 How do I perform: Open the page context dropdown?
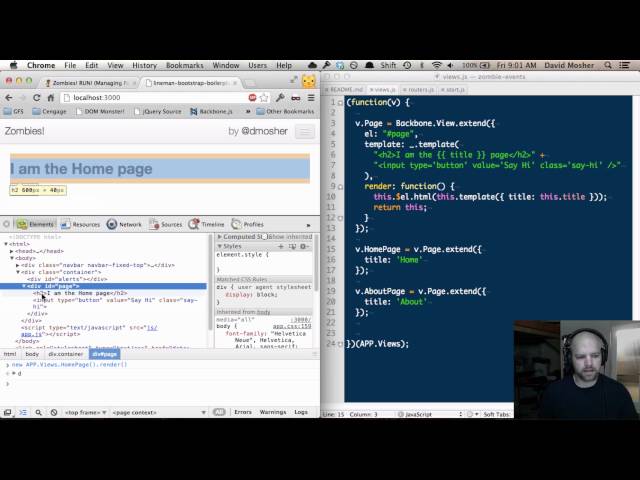tap(159, 413)
